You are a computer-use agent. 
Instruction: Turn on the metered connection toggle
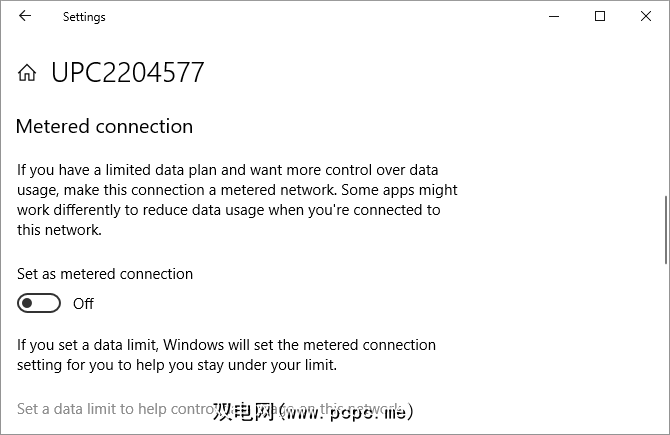click(40, 303)
